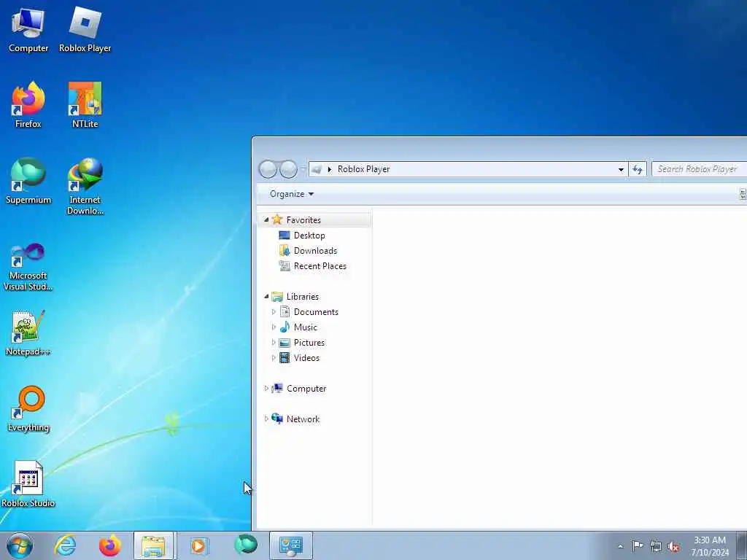Screen dimensions: 747x560
Task: Open the Organize dropdown menu
Action: coord(292,194)
